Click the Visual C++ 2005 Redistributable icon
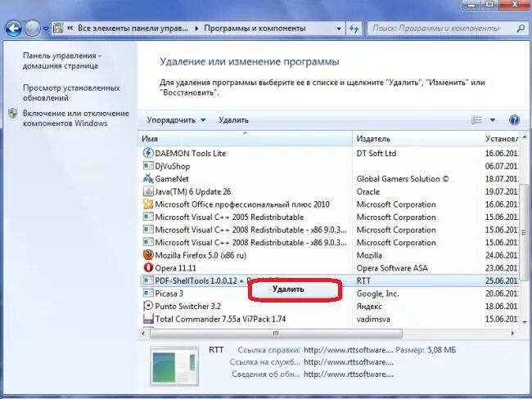Viewport: 532px width, 399px height. tap(148, 217)
